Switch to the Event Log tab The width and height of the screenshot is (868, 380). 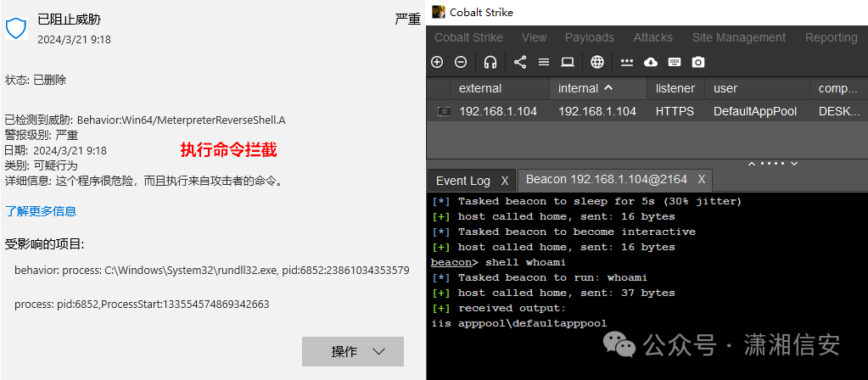point(462,181)
